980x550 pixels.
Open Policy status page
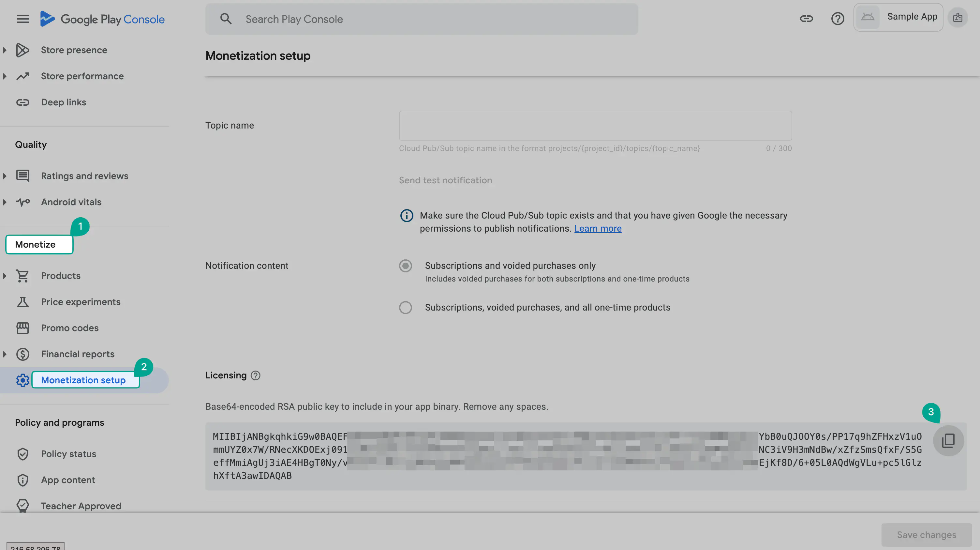68,454
